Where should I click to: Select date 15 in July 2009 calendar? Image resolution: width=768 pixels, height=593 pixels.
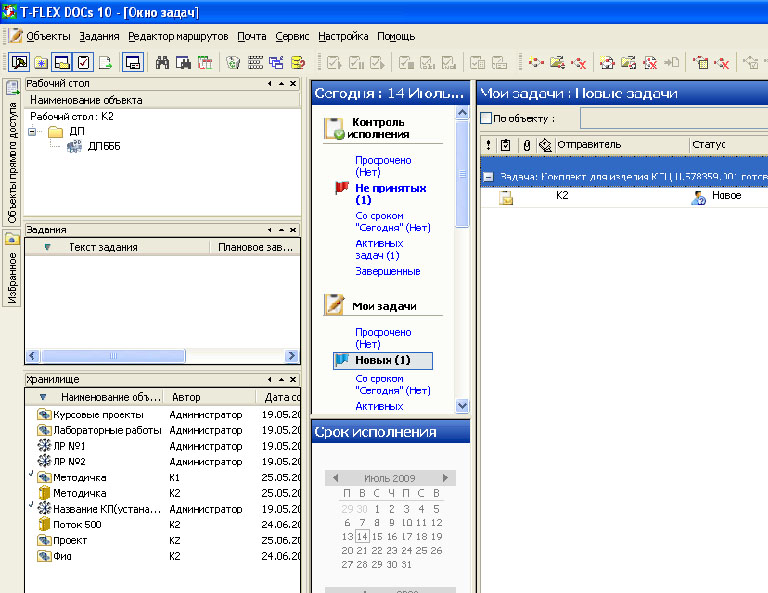[x=377, y=537]
